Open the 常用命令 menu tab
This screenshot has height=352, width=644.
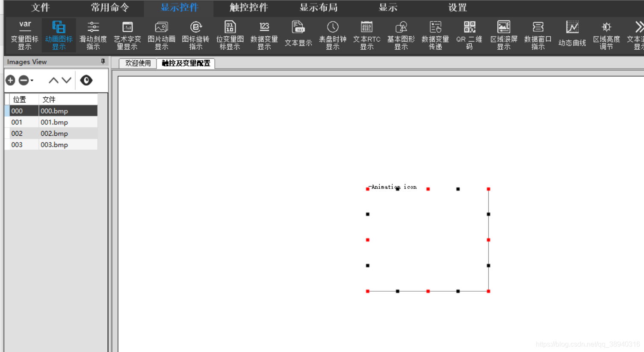110,7
